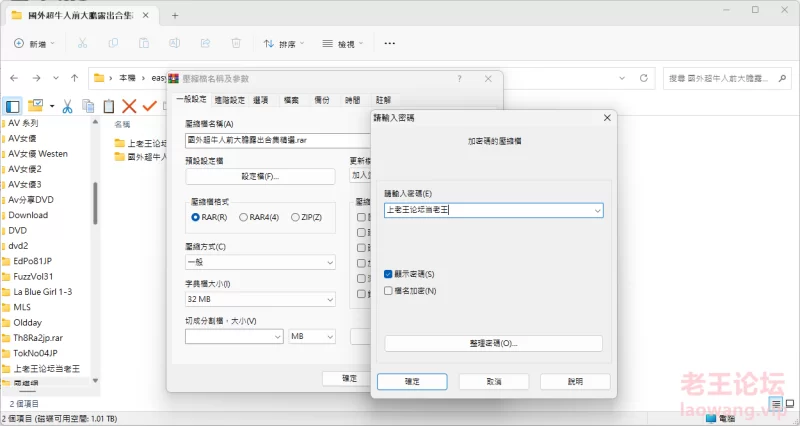The image size is (800, 426).
Task: Click the red X delete icon
Action: click(129, 105)
